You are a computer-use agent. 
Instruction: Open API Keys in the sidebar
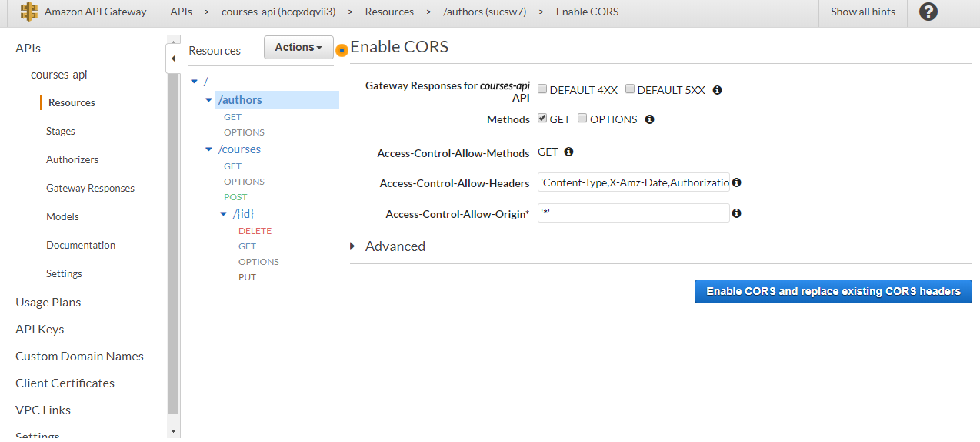pos(40,329)
